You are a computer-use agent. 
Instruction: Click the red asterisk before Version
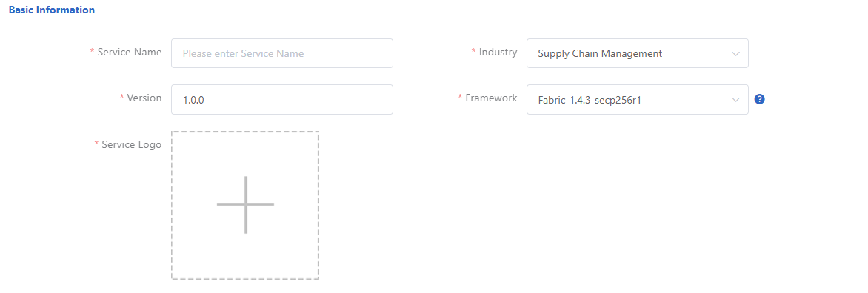pos(121,98)
